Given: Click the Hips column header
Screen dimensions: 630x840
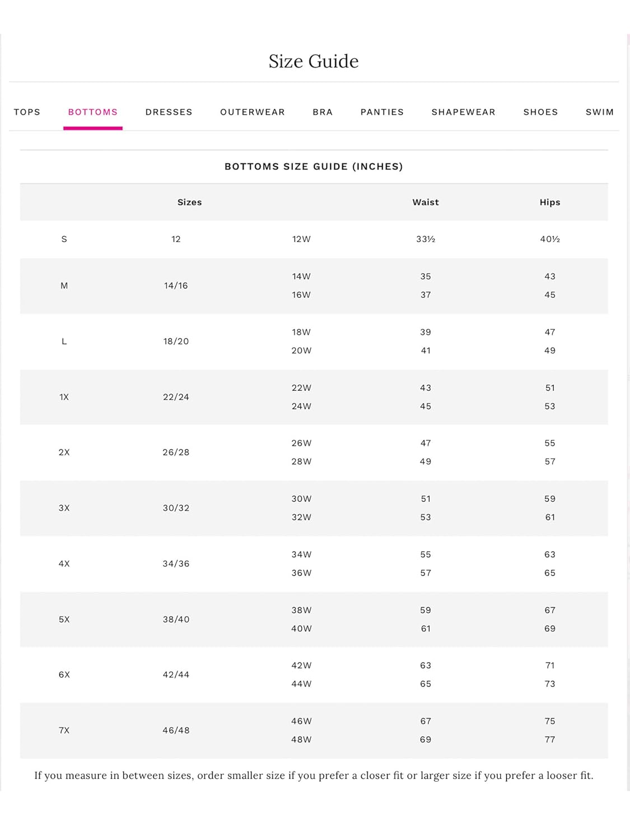Looking at the screenshot, I should coord(550,202).
